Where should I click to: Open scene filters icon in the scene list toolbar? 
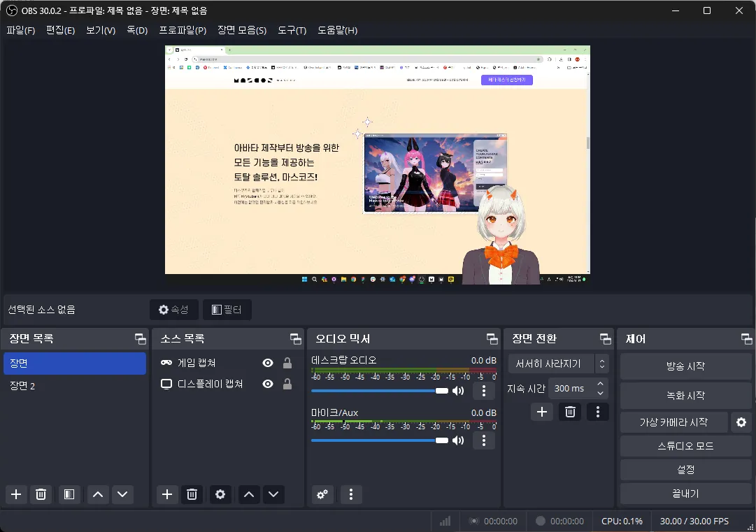[x=69, y=494]
